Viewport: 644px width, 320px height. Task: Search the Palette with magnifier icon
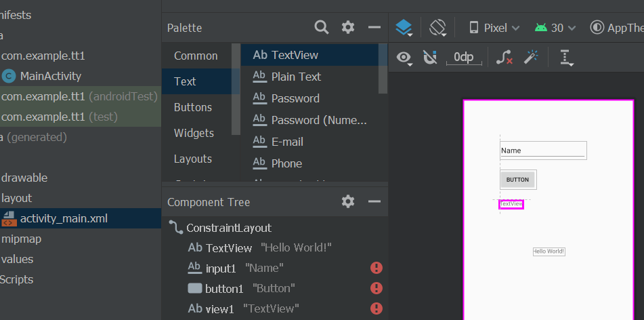pos(322,28)
